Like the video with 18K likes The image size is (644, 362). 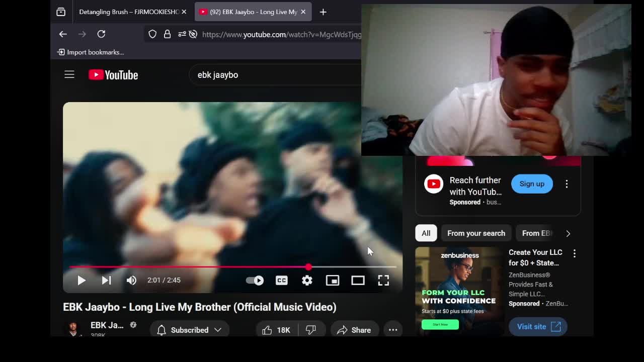point(276,330)
